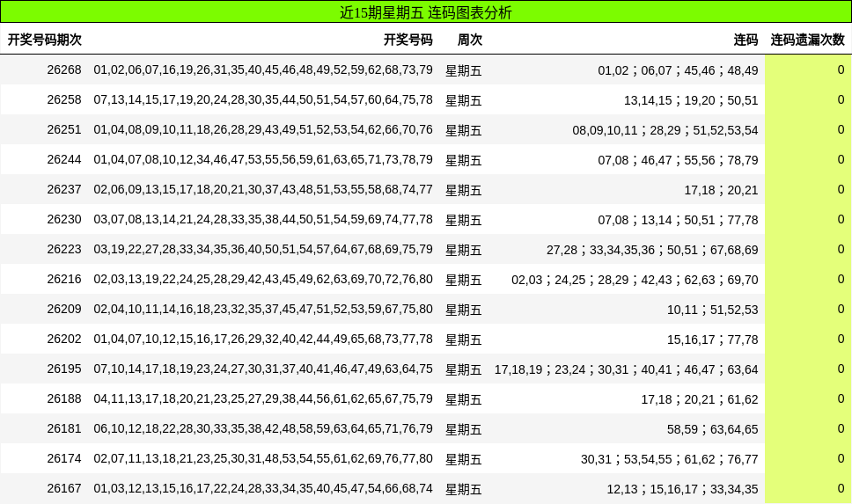Viewport: 852px width, 504px height.
Task: Click the 开奖号码 column header
Action: coord(408,40)
